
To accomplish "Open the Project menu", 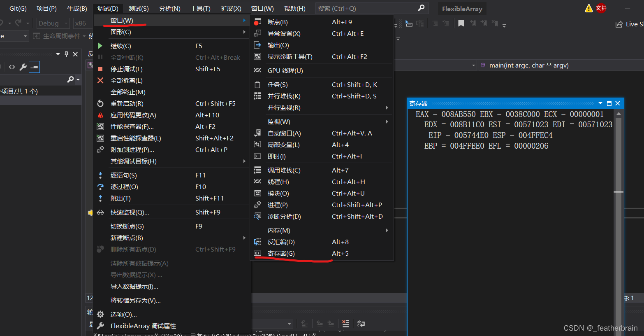I will [x=46, y=8].
